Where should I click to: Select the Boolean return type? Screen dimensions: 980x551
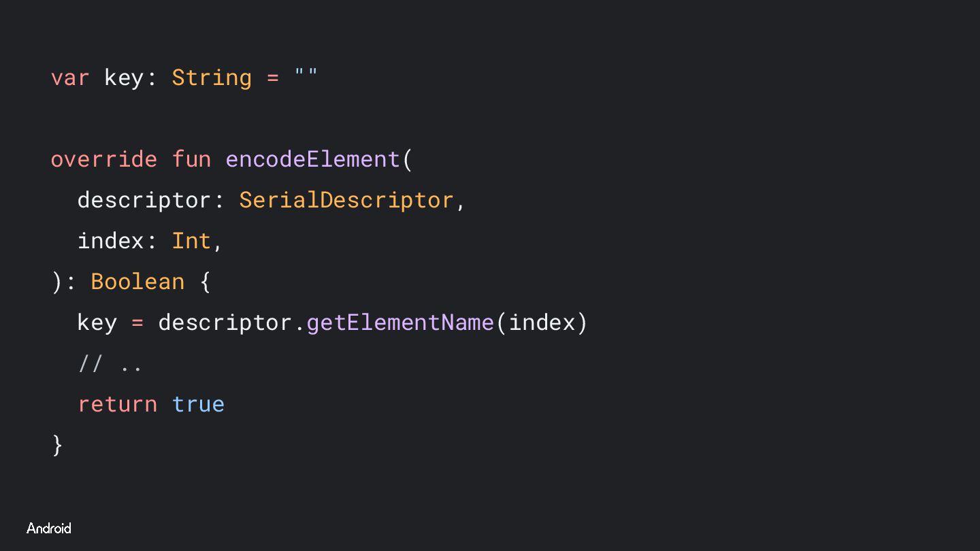coord(137,282)
